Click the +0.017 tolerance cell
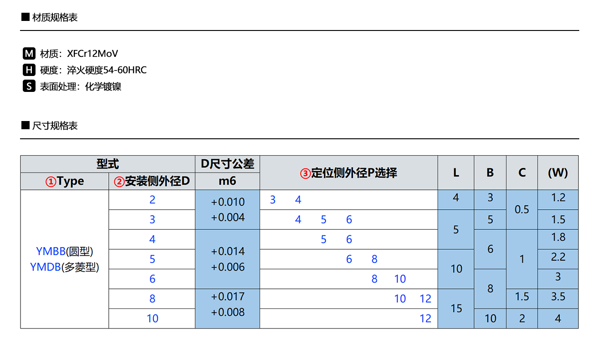This screenshot has height=364, width=592. [x=228, y=297]
